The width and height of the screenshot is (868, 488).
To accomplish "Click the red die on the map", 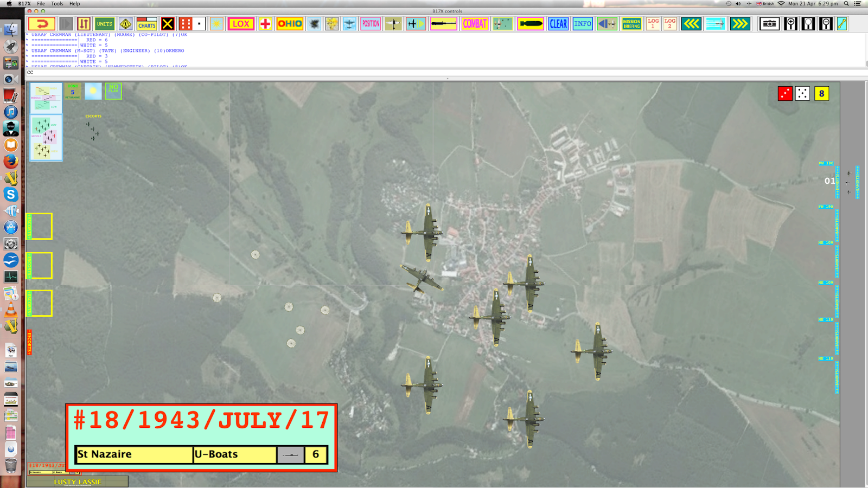I will pyautogui.click(x=785, y=94).
